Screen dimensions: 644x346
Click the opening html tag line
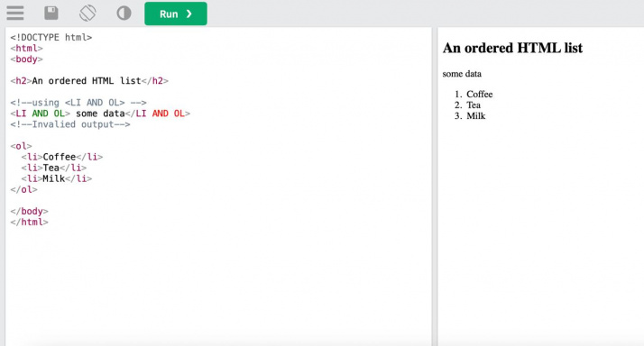27,48
